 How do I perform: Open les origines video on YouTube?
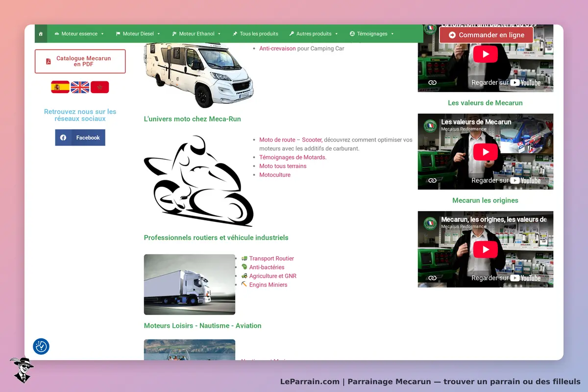pos(506,278)
